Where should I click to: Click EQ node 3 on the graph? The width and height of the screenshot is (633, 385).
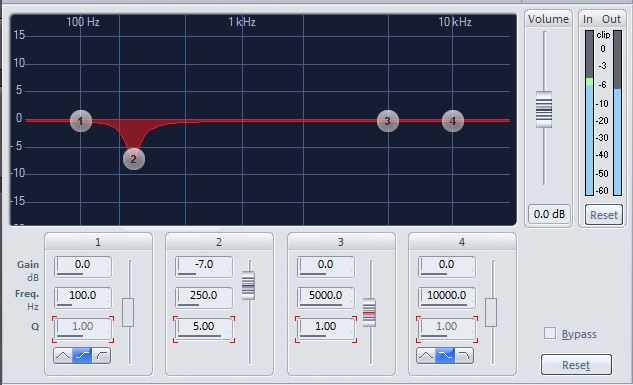coord(388,121)
